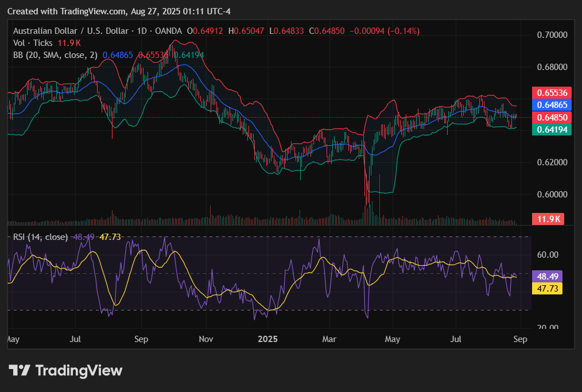Click the 0.70000 price axis label
The height and width of the screenshot is (392, 582).
tap(552, 35)
